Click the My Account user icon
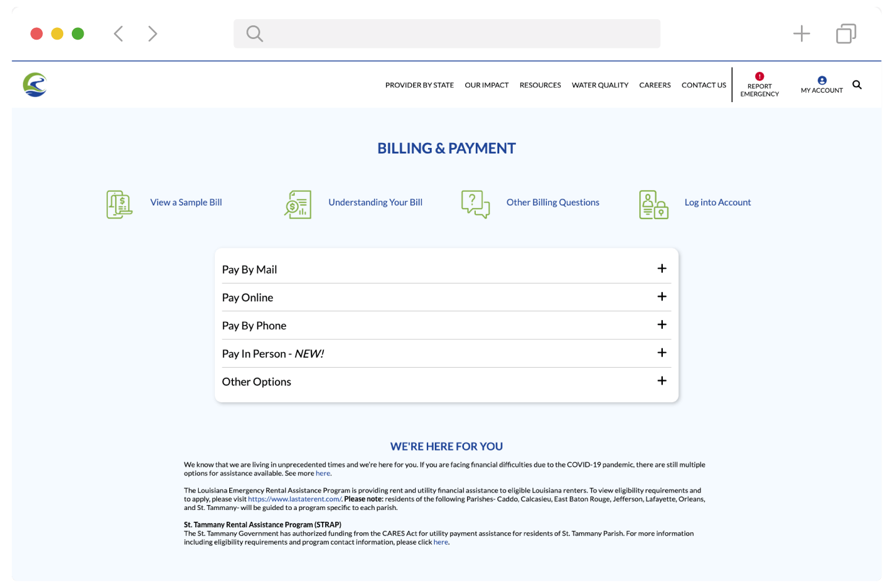The width and height of the screenshot is (892, 588). 822,80
